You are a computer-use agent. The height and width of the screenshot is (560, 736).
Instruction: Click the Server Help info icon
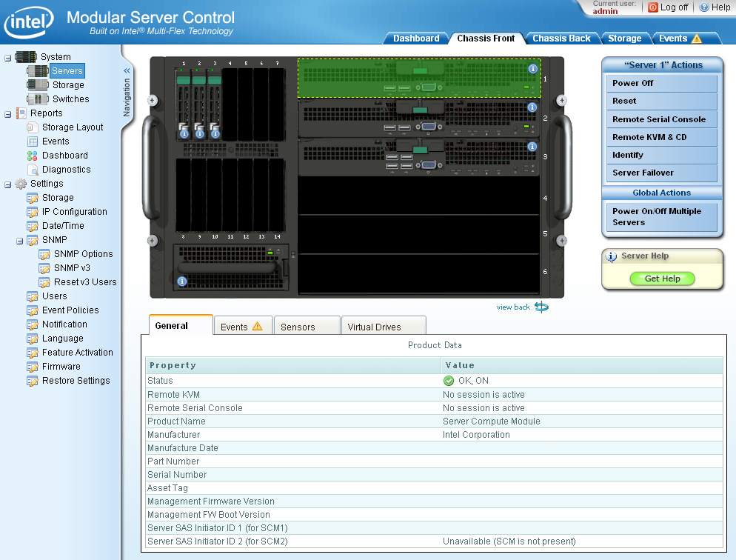tap(611, 256)
